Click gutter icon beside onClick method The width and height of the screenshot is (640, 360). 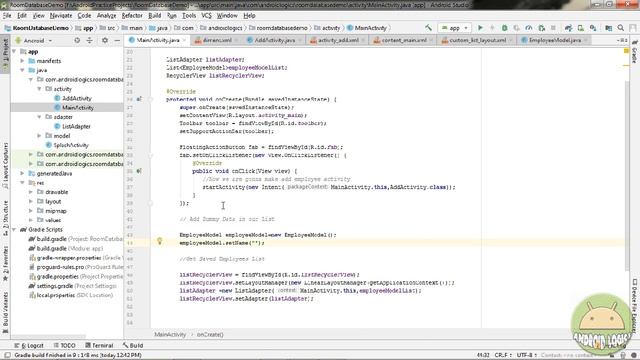[139, 171]
